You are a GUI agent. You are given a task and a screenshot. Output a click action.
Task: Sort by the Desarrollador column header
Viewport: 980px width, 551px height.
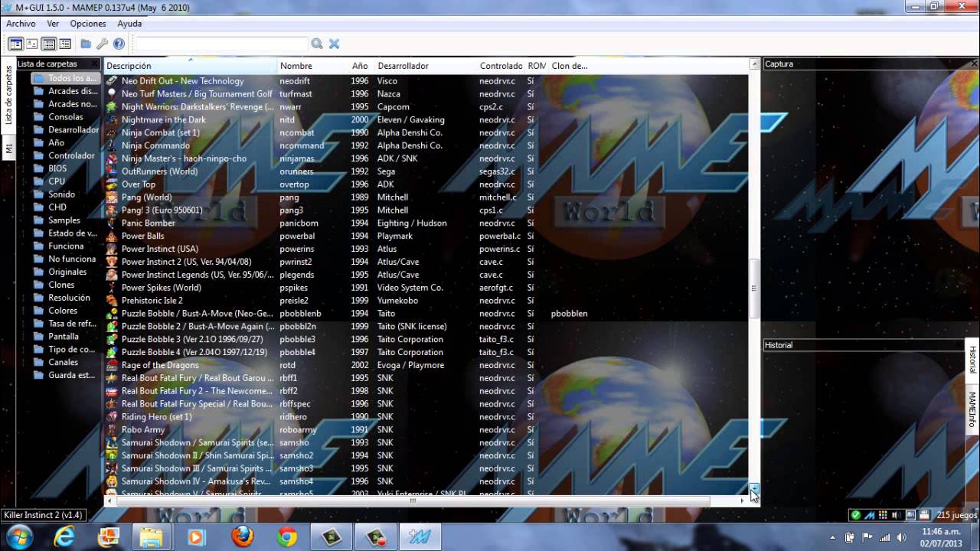tap(425, 66)
